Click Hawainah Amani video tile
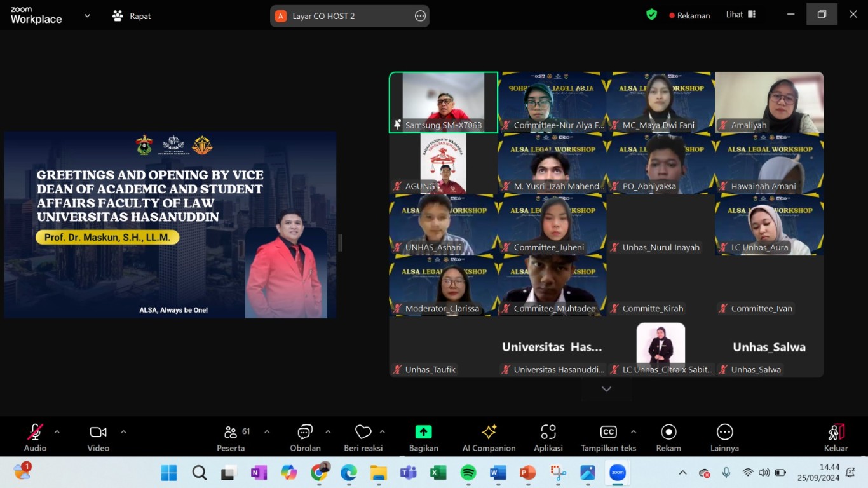The image size is (868, 488). pos(769,163)
